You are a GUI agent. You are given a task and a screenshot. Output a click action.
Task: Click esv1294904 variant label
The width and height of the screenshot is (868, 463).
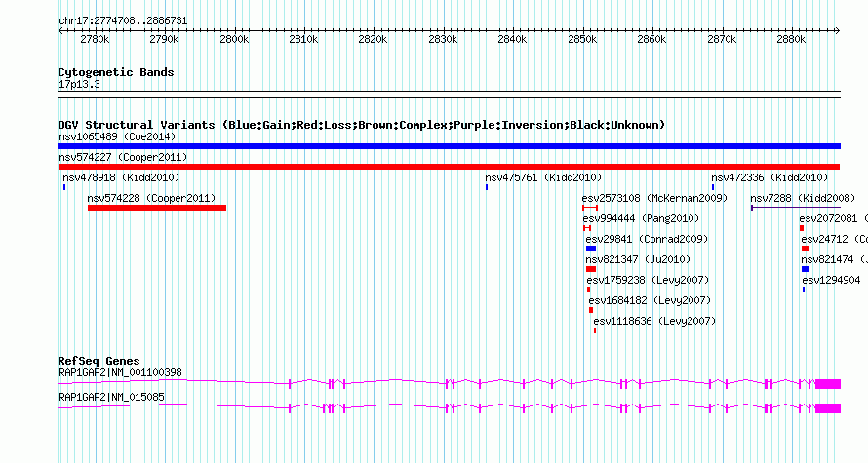coord(832,280)
